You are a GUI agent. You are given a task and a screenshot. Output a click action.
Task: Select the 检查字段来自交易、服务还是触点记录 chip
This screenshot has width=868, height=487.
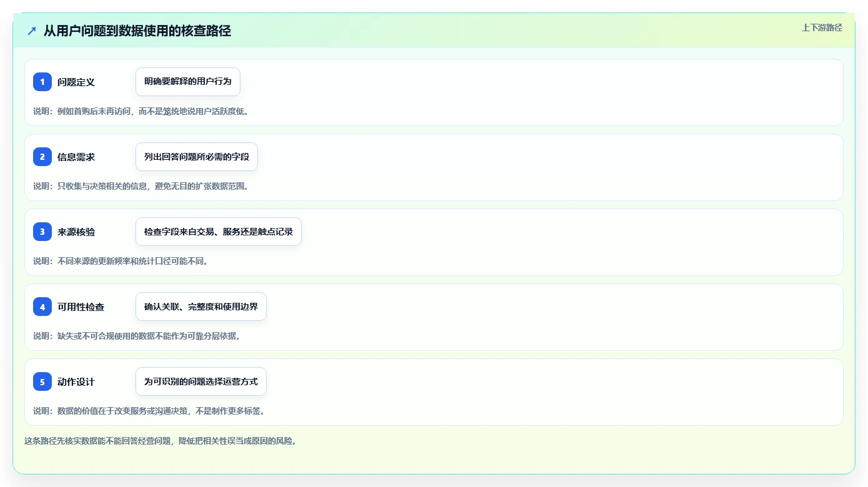tap(219, 232)
